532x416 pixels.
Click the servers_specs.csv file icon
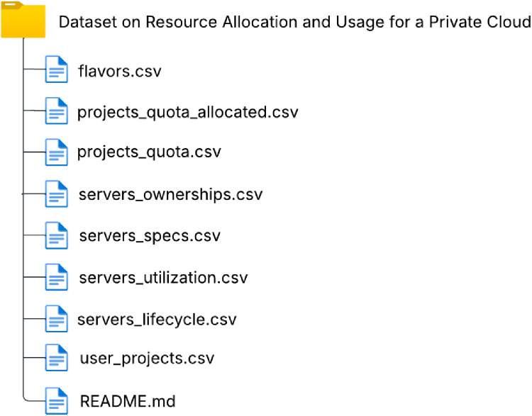tap(56, 235)
